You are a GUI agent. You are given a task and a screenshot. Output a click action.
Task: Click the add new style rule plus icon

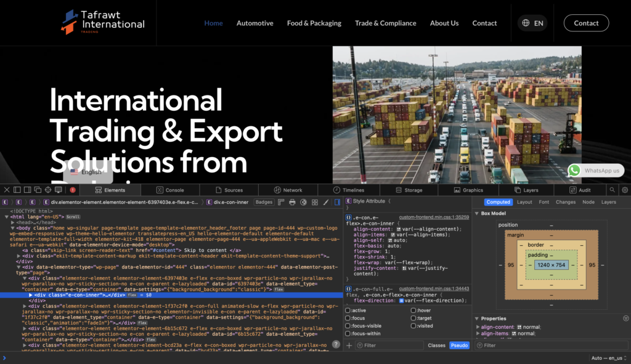point(349,346)
